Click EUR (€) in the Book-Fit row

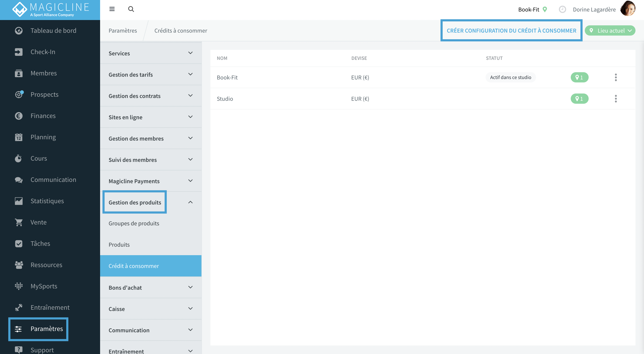360,77
